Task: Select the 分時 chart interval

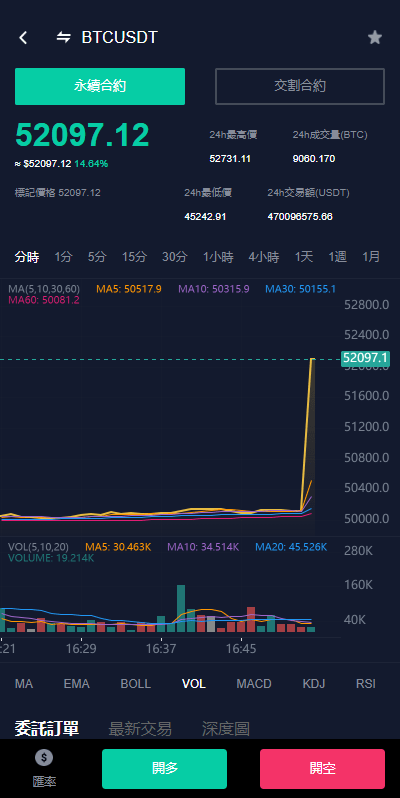Action: (27, 257)
